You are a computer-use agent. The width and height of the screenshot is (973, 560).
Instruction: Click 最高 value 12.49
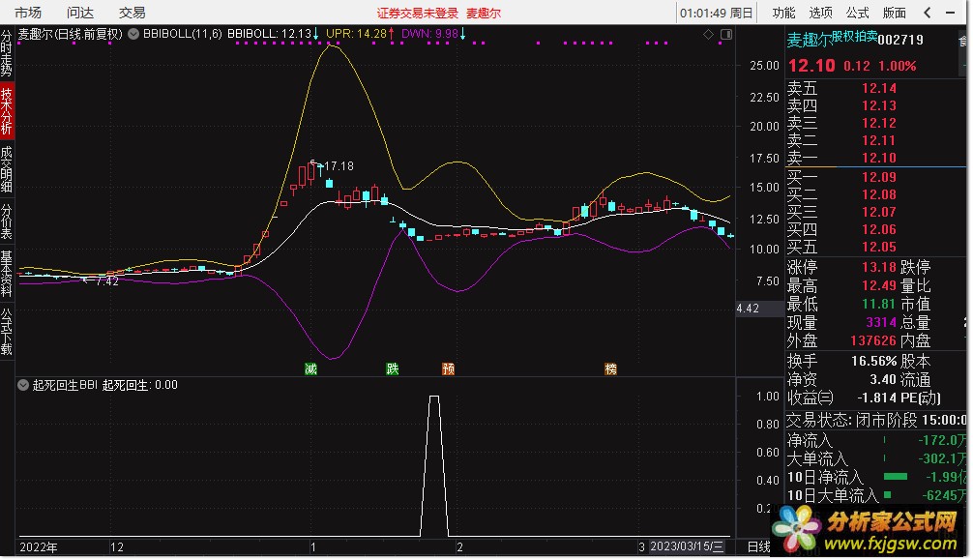(878, 285)
